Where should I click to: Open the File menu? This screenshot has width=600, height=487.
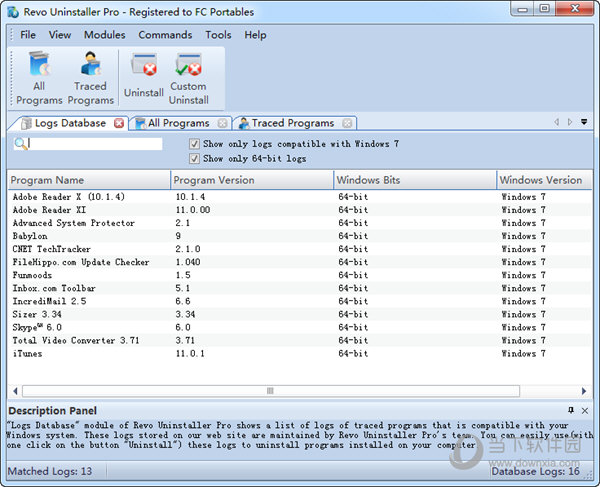click(x=28, y=35)
